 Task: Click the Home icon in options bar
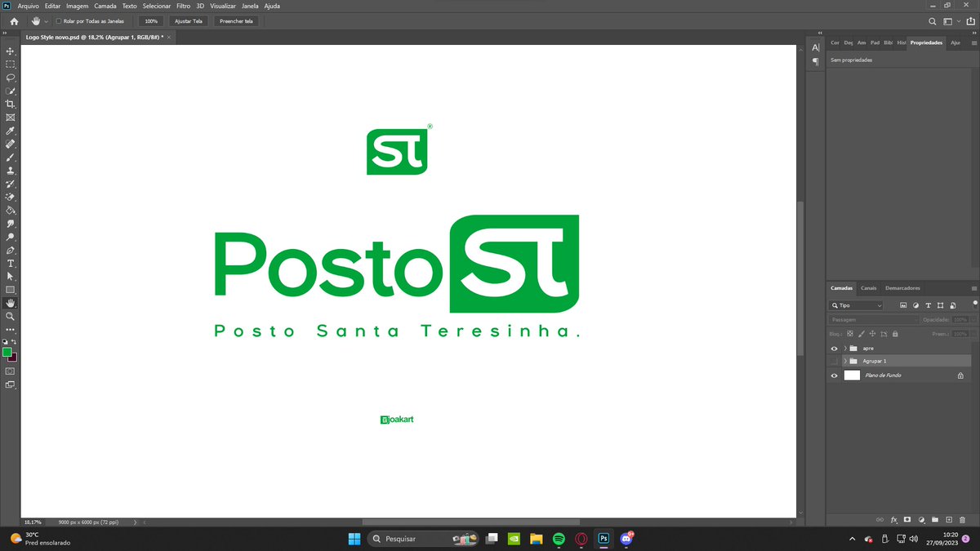[x=14, y=21]
